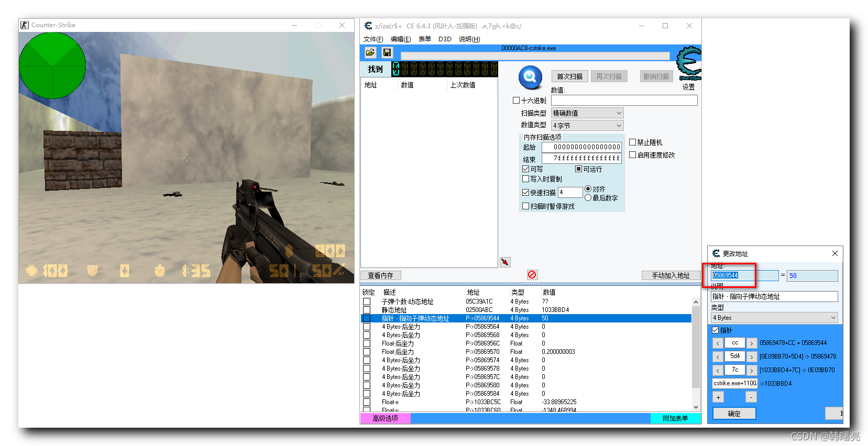868x446 pixels.
Task: Click 手动加入地址 button
Action: 671,275
